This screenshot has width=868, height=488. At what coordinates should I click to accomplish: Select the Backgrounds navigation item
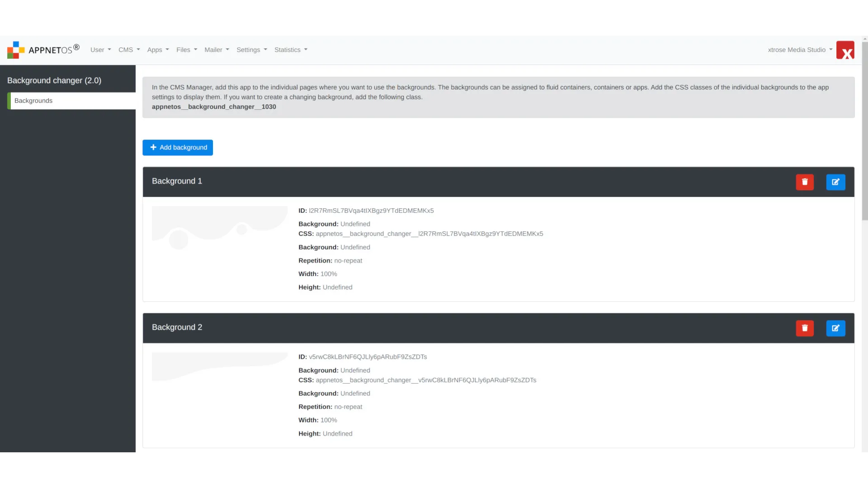67,100
